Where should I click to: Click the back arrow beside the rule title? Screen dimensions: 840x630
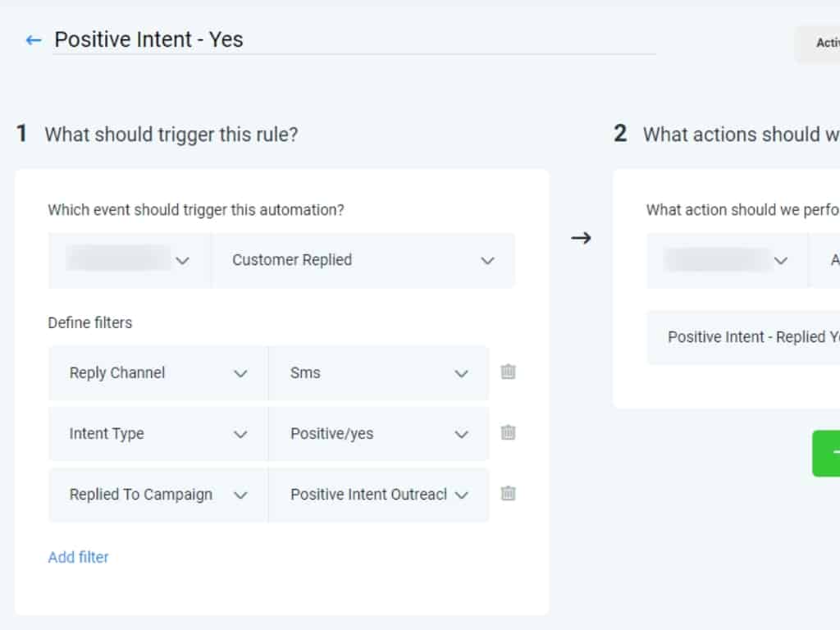pyautogui.click(x=34, y=40)
